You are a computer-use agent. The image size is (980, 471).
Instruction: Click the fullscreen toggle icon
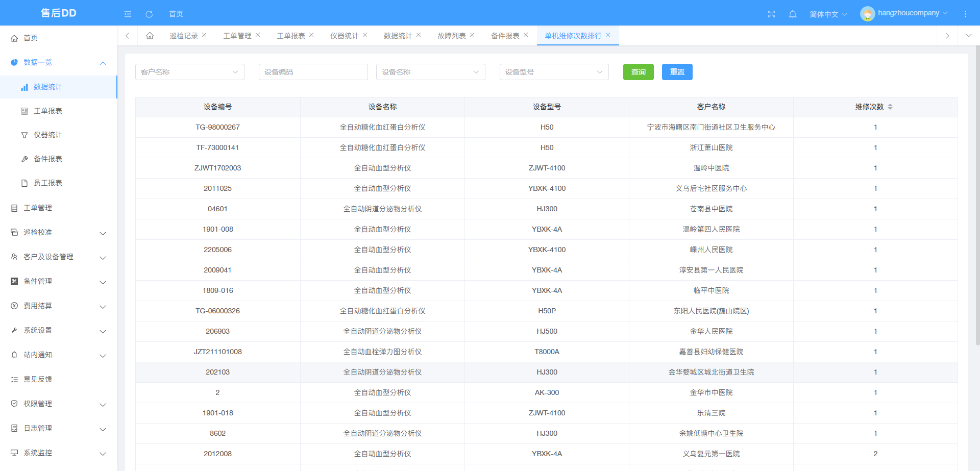coord(771,13)
